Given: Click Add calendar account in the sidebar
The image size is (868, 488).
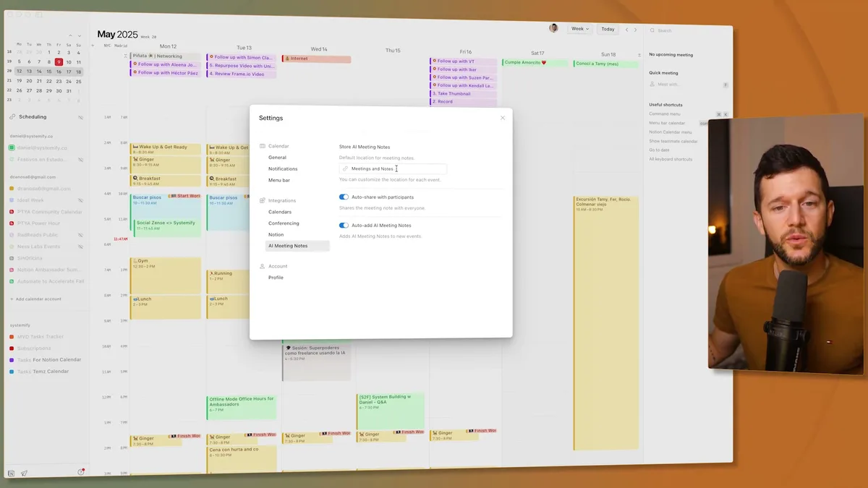Looking at the screenshot, I should coord(38,299).
